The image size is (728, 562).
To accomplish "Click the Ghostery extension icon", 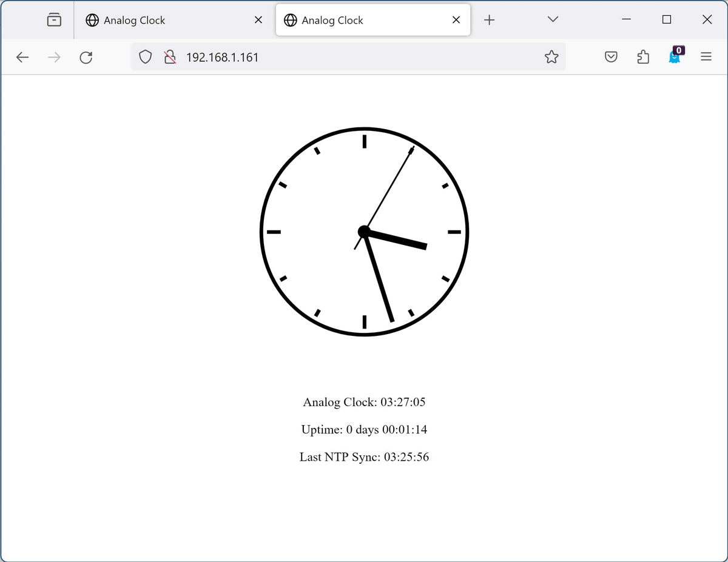I will [x=675, y=56].
